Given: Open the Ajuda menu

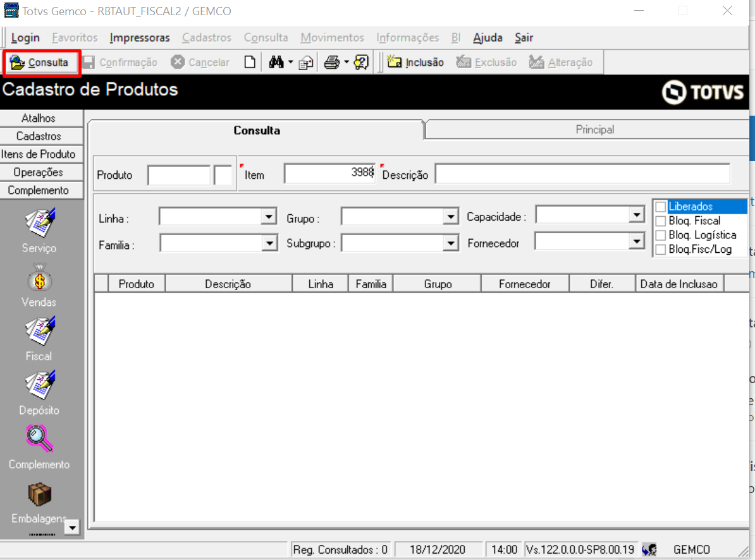Looking at the screenshot, I should 488,37.
